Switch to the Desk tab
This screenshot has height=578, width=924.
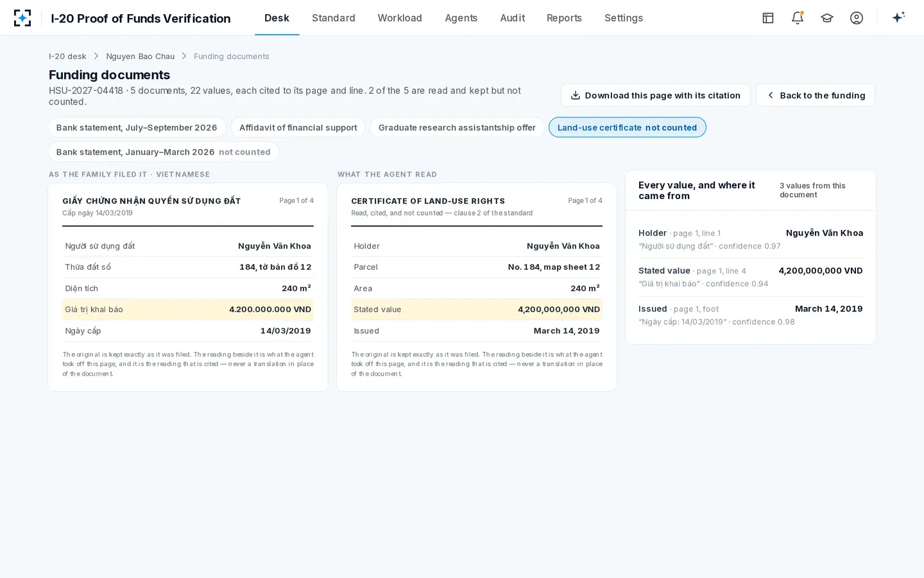pyautogui.click(x=277, y=18)
